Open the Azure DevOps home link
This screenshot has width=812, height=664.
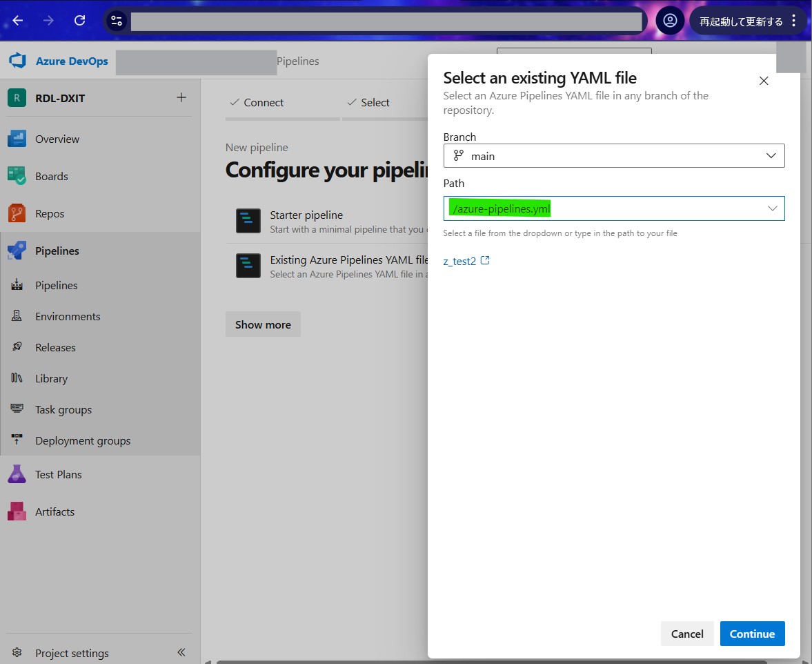pos(72,61)
